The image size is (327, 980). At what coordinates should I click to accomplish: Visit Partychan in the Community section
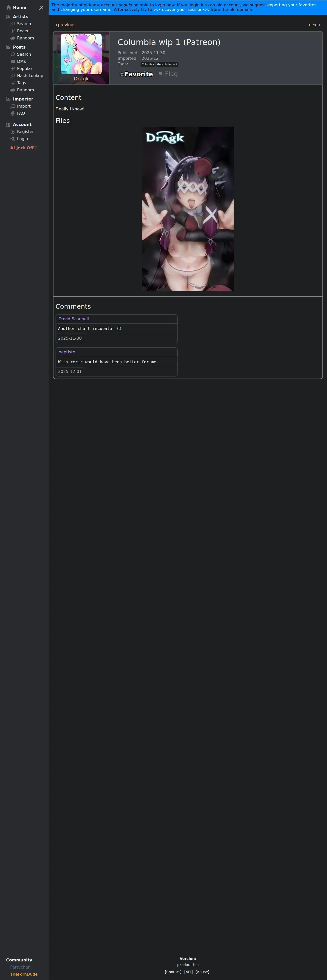(20, 967)
